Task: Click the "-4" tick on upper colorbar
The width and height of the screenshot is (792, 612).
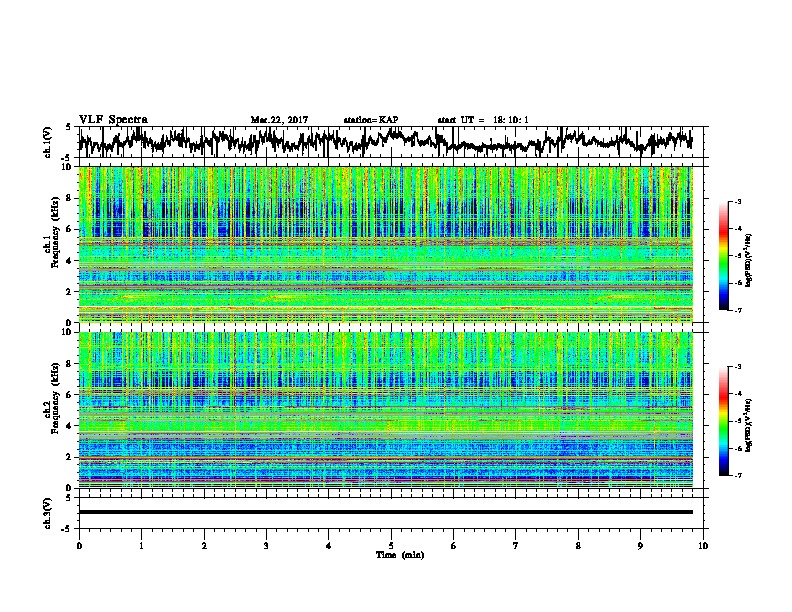Action: pos(737,229)
